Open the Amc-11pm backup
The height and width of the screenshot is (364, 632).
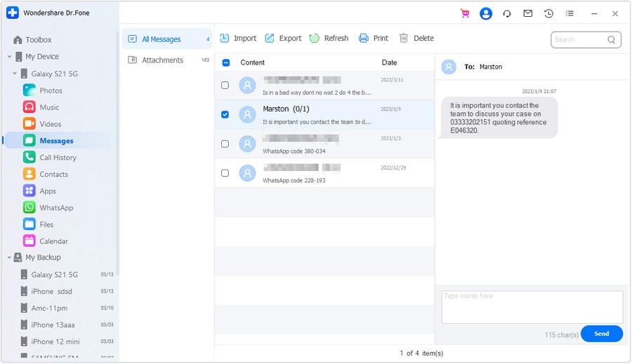[67, 308]
